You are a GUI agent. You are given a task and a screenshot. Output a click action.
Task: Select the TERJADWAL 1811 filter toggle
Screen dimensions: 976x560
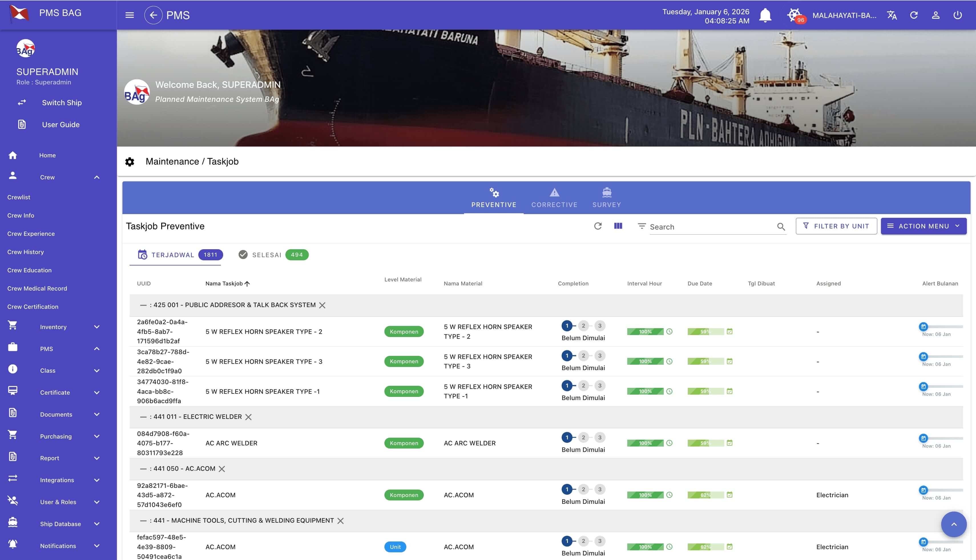coord(175,255)
